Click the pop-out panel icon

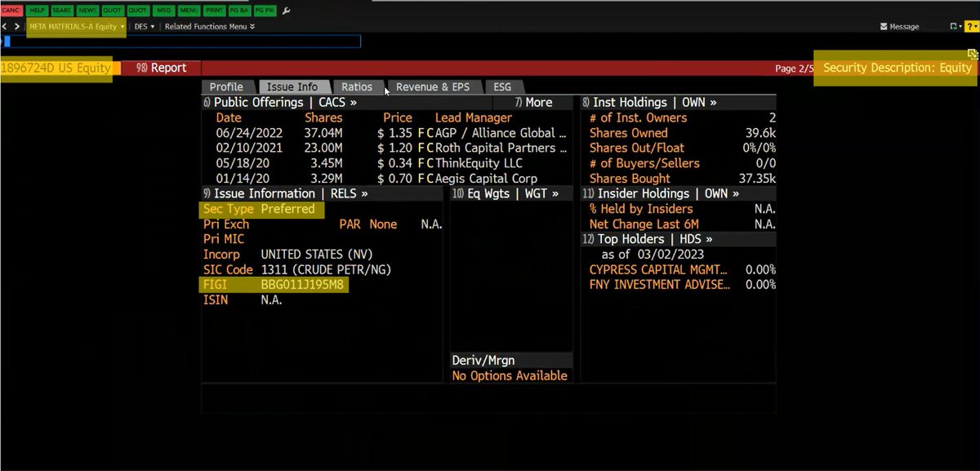click(972, 54)
